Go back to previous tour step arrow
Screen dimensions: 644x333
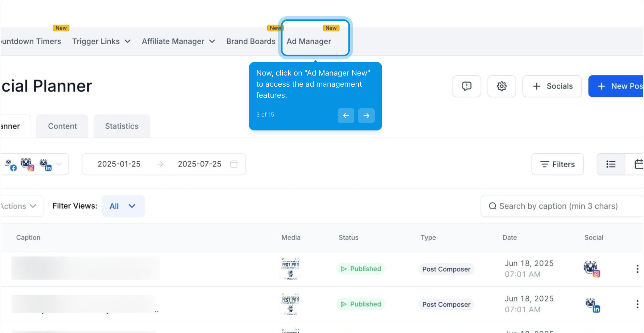346,116
